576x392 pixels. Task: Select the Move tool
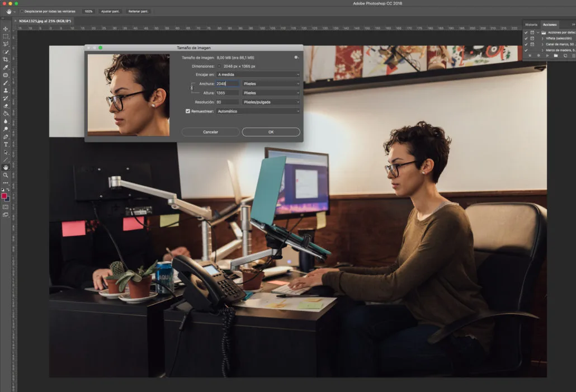pyautogui.click(x=5, y=28)
